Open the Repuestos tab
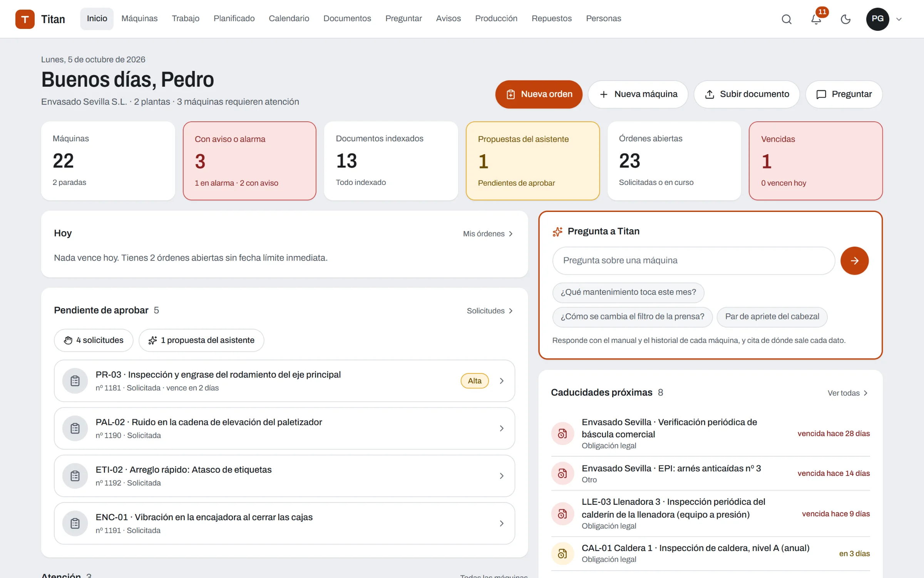The width and height of the screenshot is (924, 578). click(x=551, y=18)
